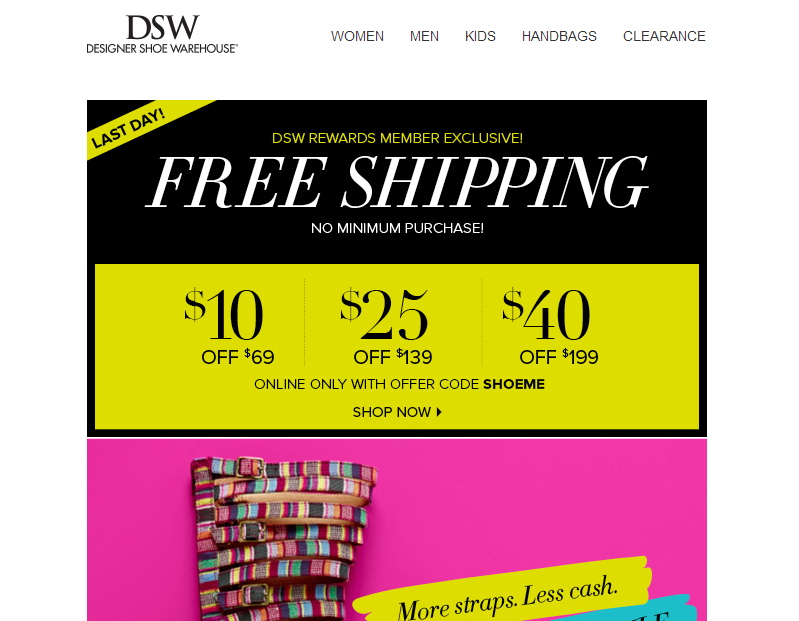Select the $10 off $69 offer
799x621 pixels.
(229, 326)
